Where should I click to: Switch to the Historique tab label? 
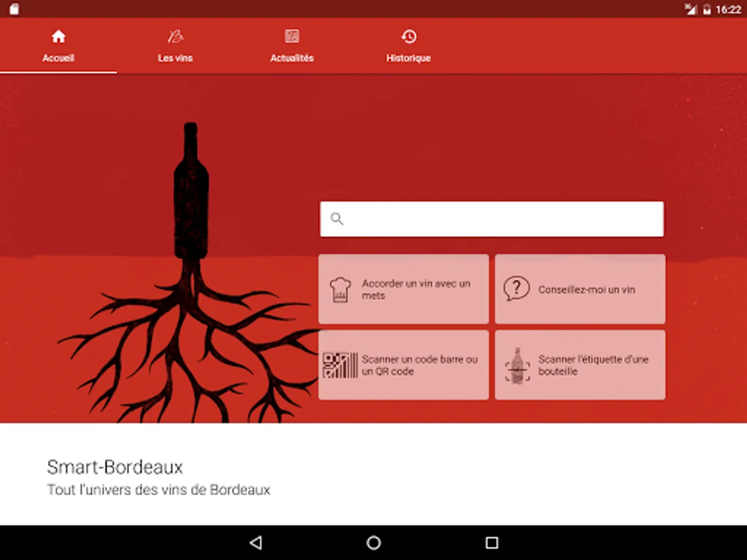pos(408,58)
